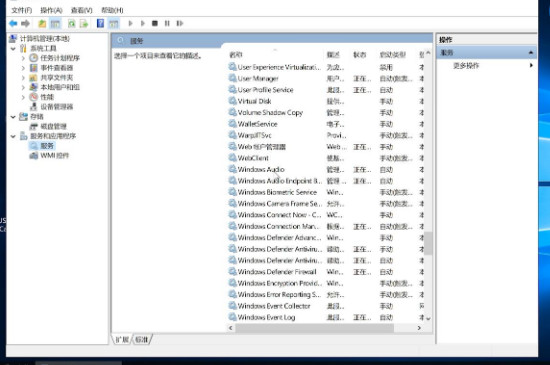This screenshot has height=365, width=550.
Task: Collapse the 服务和应用程序 tree node
Action: click(x=13, y=136)
